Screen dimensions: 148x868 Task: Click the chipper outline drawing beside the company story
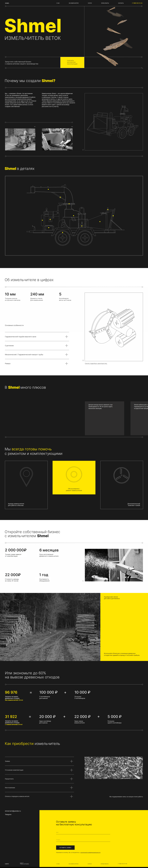(114, 122)
